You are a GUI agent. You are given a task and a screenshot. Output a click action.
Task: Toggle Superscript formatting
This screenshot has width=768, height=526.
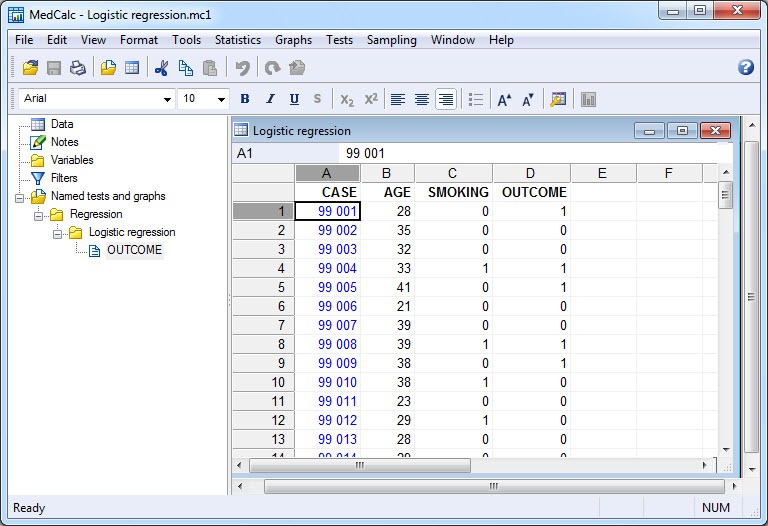click(371, 99)
